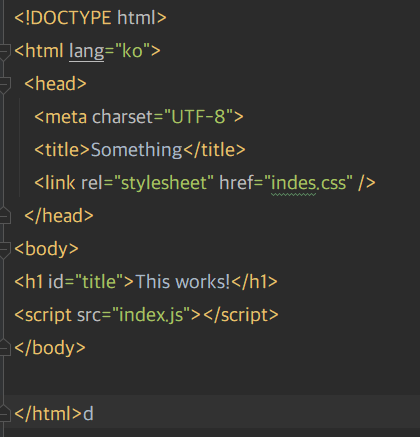Image resolution: width=420 pixels, height=437 pixels.
Task: Collapse the head tag fold marker
Action: click(4, 84)
